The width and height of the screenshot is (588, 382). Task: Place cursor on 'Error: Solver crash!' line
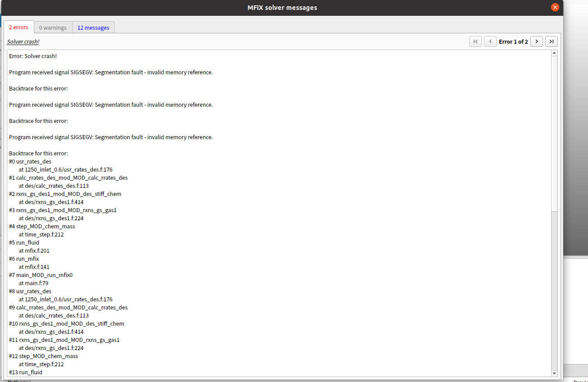[33, 56]
